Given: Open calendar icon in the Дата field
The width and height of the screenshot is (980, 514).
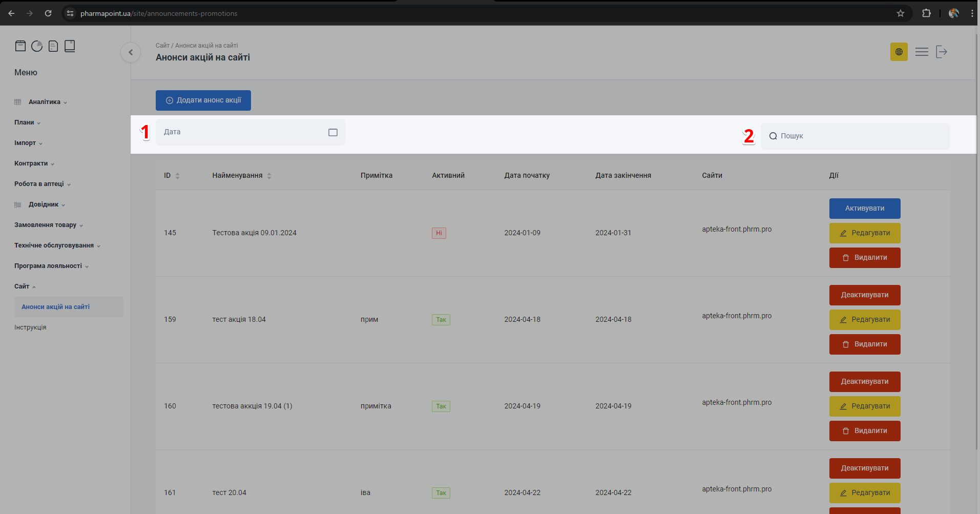Looking at the screenshot, I should (x=333, y=132).
